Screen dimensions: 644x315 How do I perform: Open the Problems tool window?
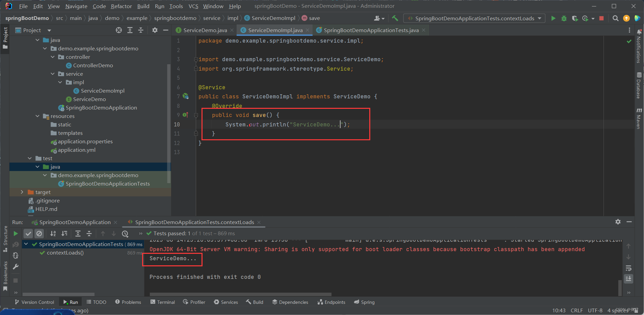click(x=128, y=302)
